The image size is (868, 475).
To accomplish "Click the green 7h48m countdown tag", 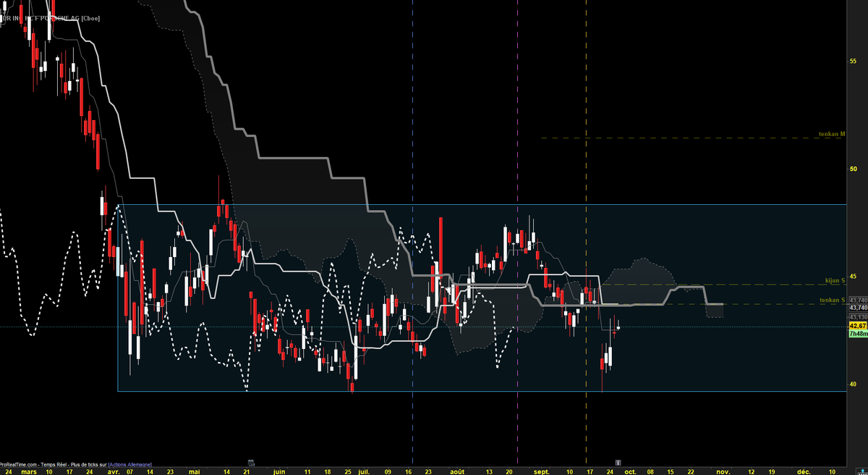I will point(858,334).
